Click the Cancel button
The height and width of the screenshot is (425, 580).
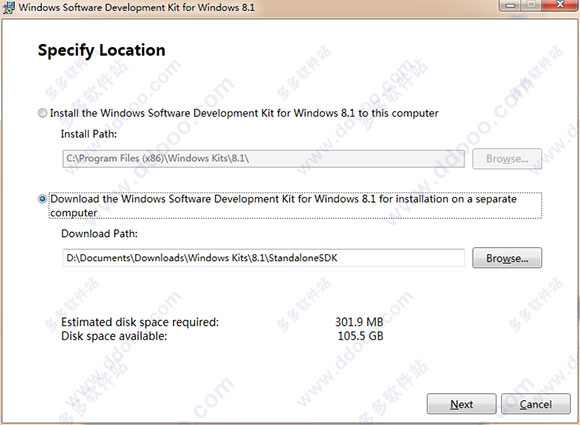click(x=536, y=404)
